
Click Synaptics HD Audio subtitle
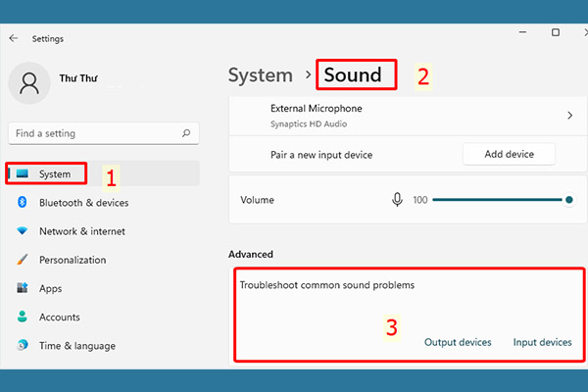(309, 123)
